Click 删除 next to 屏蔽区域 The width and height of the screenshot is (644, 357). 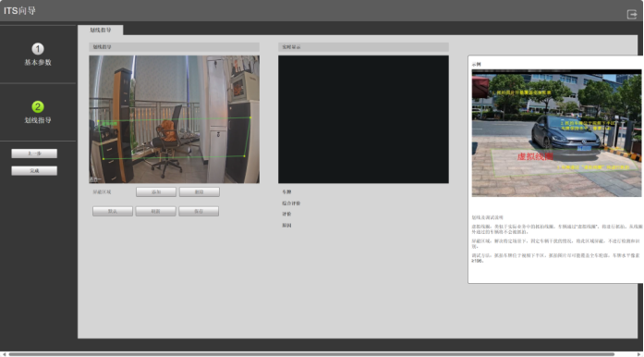click(200, 192)
